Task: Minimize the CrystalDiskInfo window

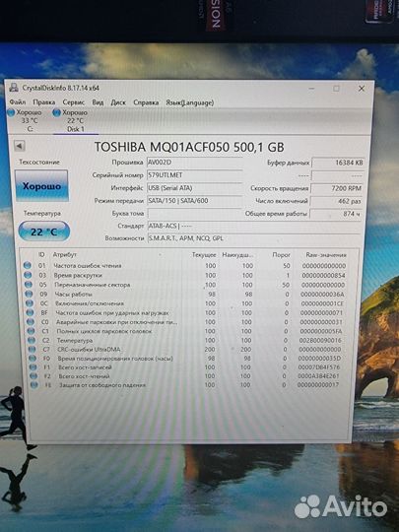Action: click(311, 89)
